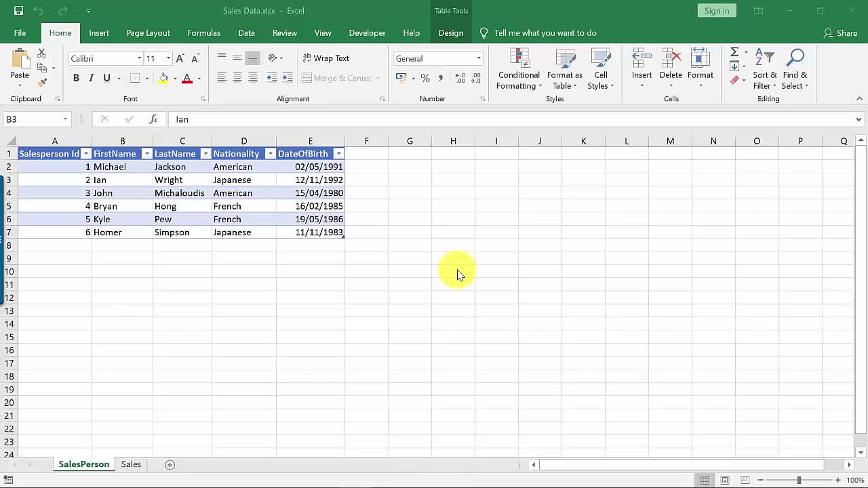Screen dimensions: 868x488
Task: Expand the General number format dropdown
Action: point(478,59)
